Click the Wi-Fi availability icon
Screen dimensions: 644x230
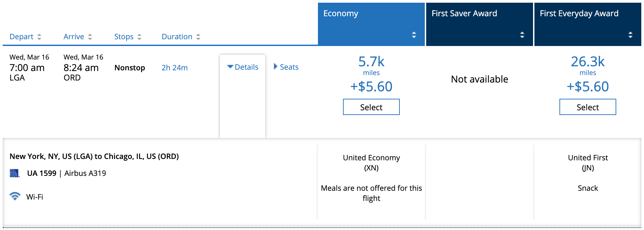[x=15, y=196]
